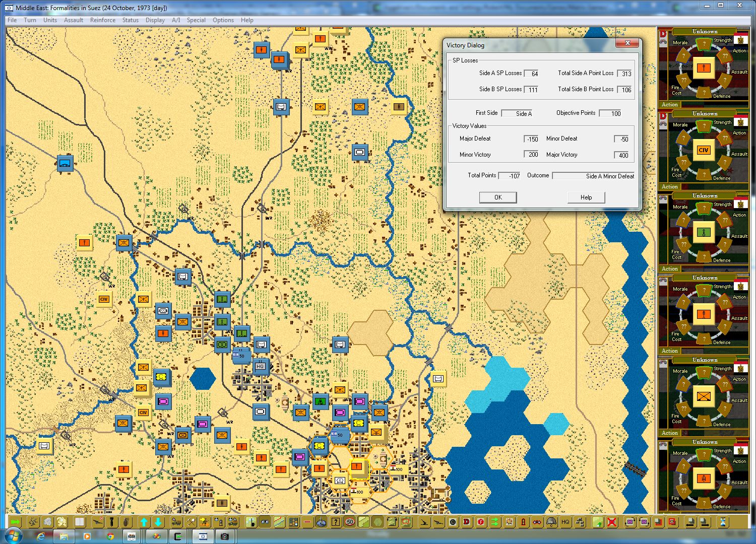Click the Outcome field showing Side A Minor Defeat
Viewport: 756px width, 544px height.
pos(594,176)
